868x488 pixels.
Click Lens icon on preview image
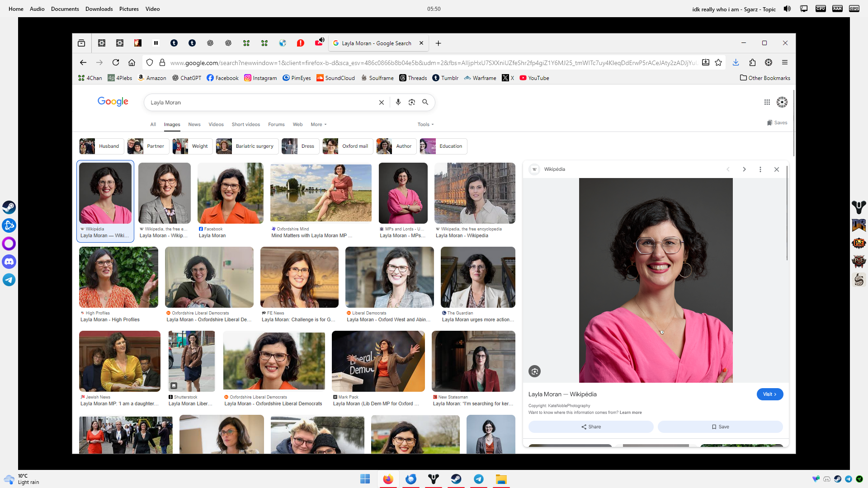coord(534,371)
